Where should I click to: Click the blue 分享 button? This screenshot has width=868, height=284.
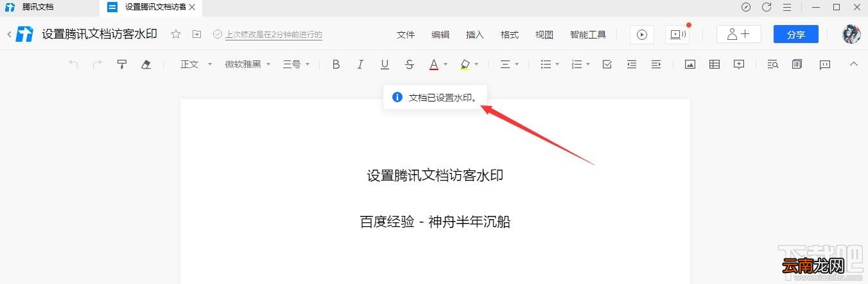click(x=796, y=34)
